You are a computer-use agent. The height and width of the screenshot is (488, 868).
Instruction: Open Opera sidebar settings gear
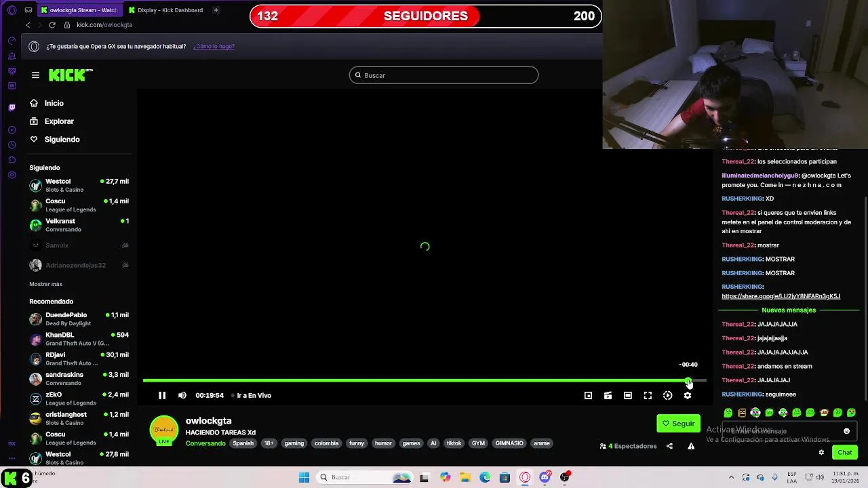point(12,175)
